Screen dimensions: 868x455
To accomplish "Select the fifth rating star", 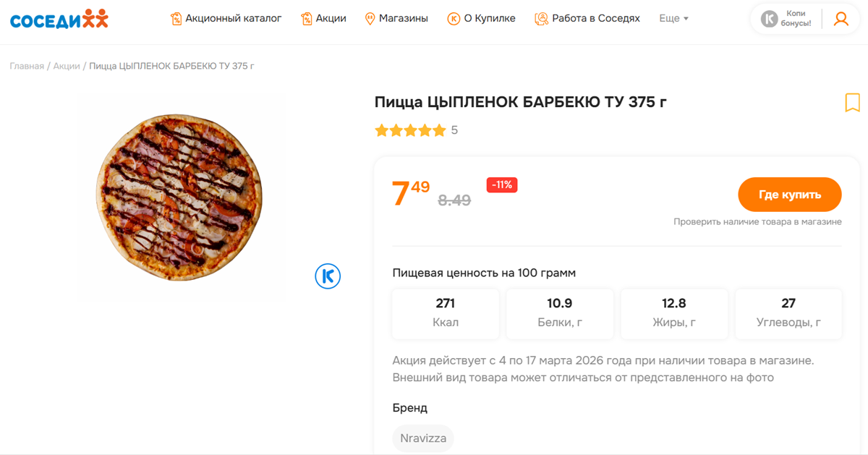I will coord(438,130).
